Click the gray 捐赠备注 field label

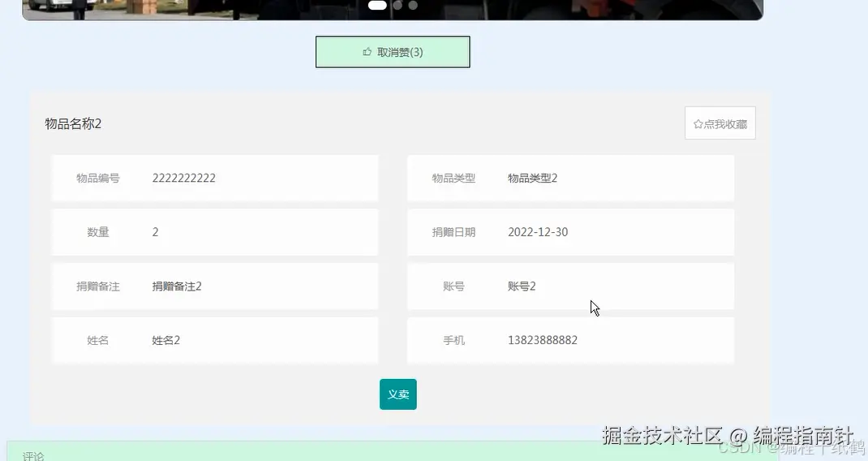(x=98, y=287)
